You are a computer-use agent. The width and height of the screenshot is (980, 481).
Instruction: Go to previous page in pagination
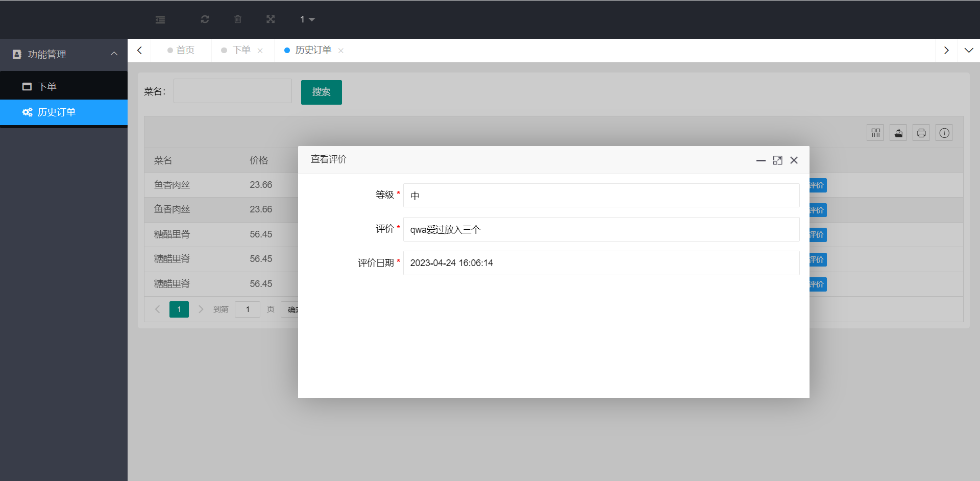click(158, 309)
